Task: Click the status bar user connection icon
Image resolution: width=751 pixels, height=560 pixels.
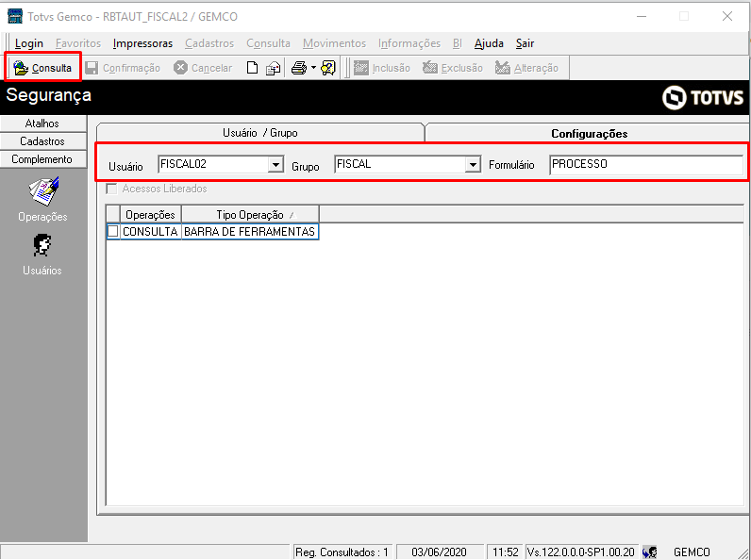Action: click(x=650, y=552)
